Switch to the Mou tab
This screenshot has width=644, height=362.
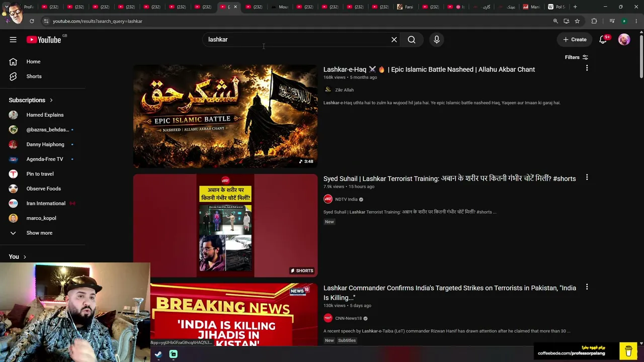(x=280, y=7)
